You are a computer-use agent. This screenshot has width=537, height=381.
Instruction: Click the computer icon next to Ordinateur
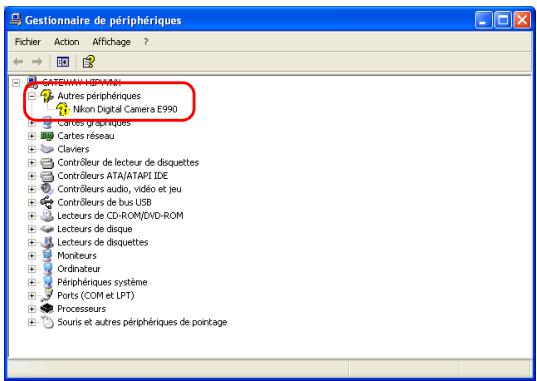(47, 269)
